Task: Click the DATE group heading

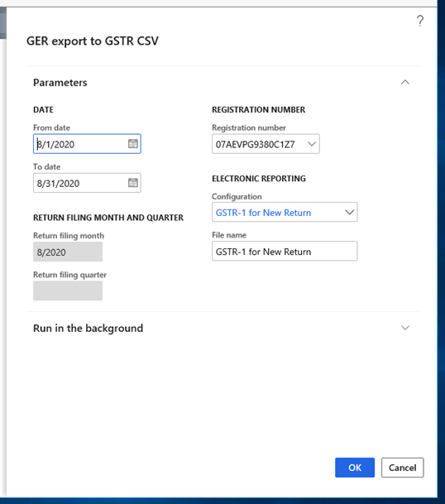Action: click(x=43, y=109)
